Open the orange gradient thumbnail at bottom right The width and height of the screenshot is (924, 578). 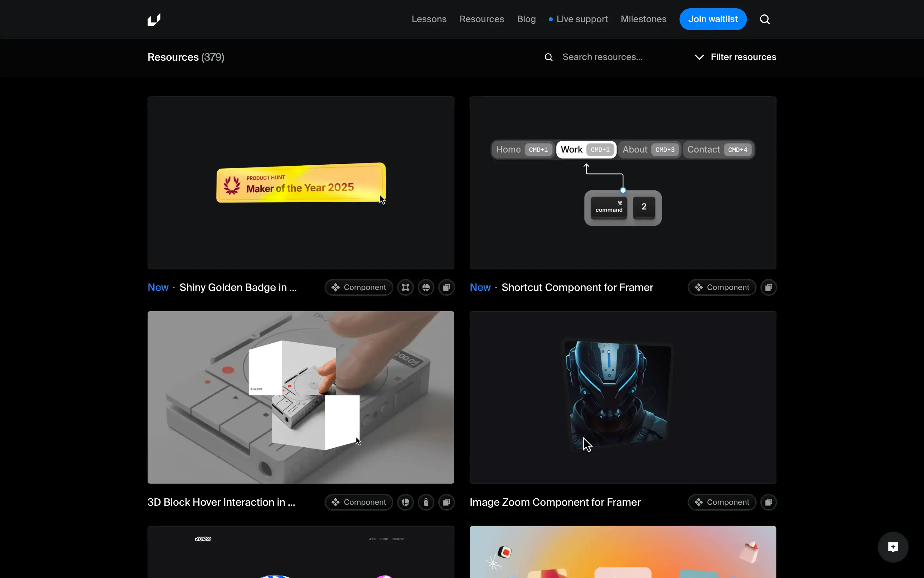pos(623,552)
